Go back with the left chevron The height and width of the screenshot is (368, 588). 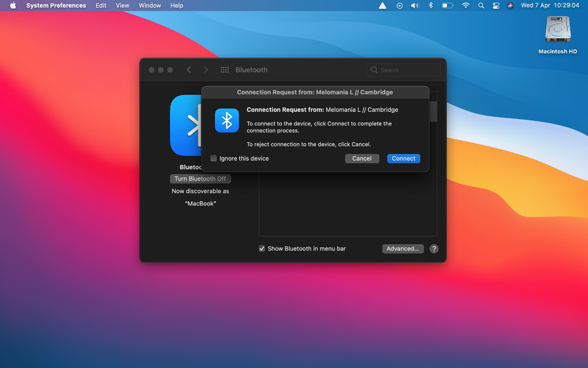(189, 70)
